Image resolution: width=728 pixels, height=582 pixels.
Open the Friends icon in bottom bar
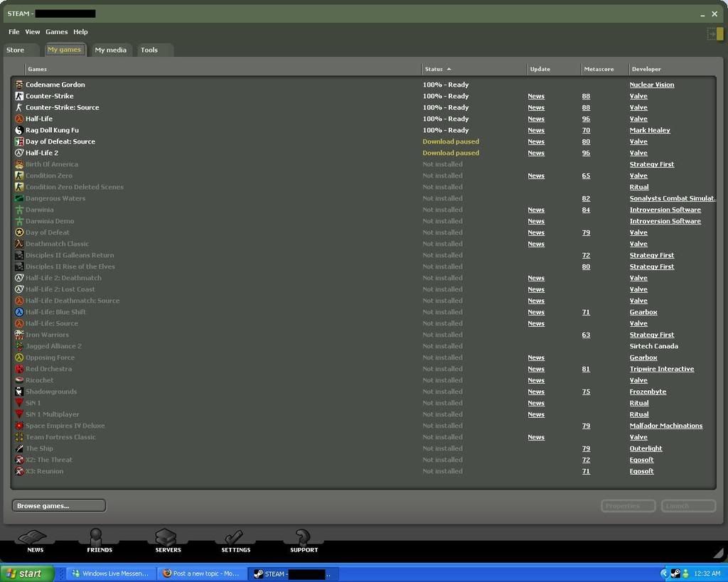[99, 539]
